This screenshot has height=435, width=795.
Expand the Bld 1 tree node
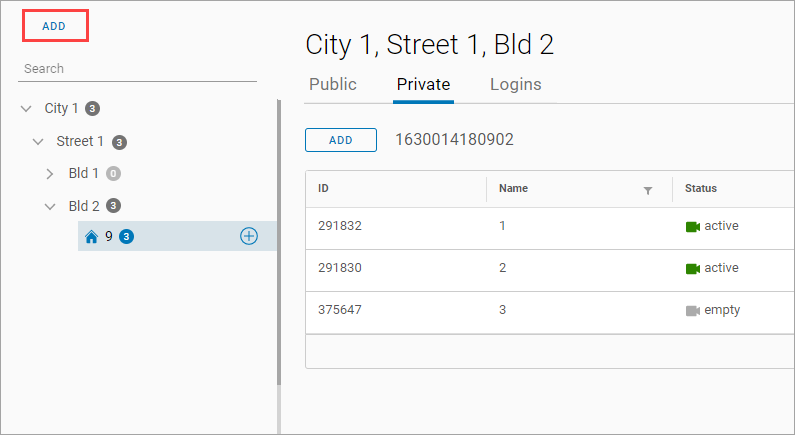[x=50, y=174]
